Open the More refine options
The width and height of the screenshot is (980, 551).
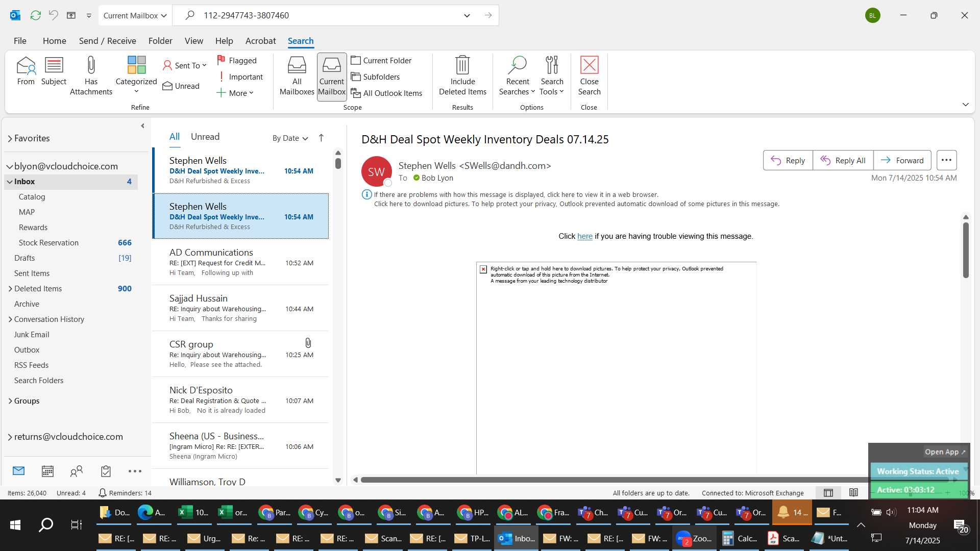235,93
